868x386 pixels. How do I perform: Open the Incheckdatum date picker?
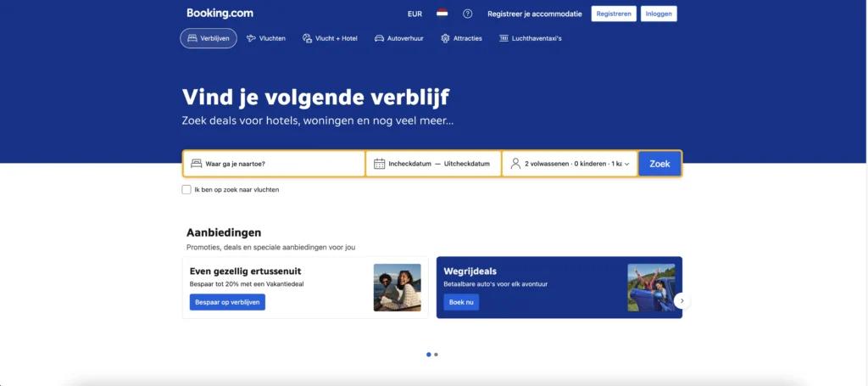pyautogui.click(x=409, y=164)
